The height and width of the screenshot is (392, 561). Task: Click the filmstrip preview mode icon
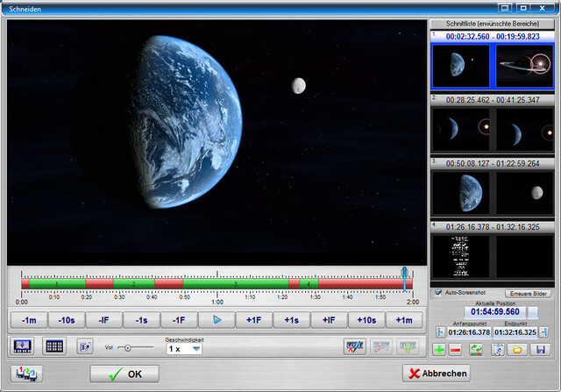click(22, 346)
